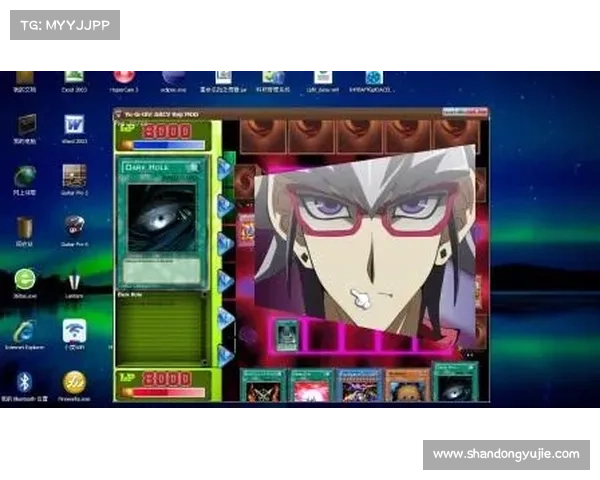Open the .jar file desktop icon

(x=223, y=81)
